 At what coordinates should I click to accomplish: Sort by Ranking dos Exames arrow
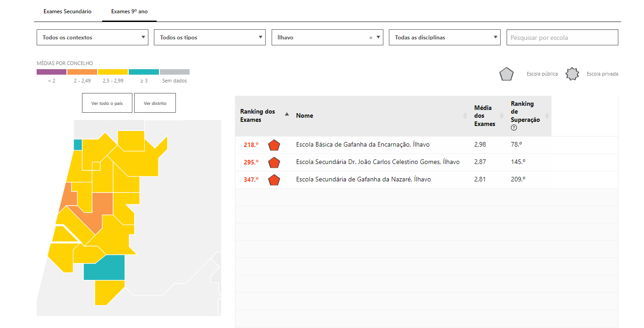[287, 115]
